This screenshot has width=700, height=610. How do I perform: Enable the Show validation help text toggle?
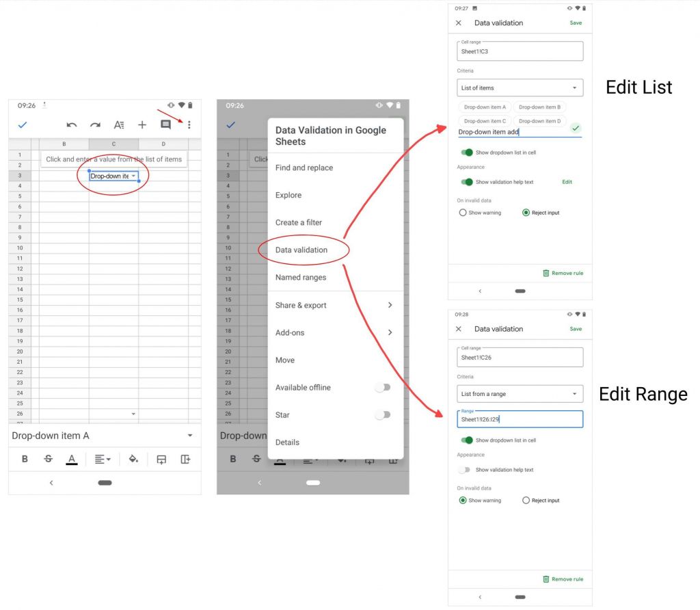pyautogui.click(x=468, y=181)
